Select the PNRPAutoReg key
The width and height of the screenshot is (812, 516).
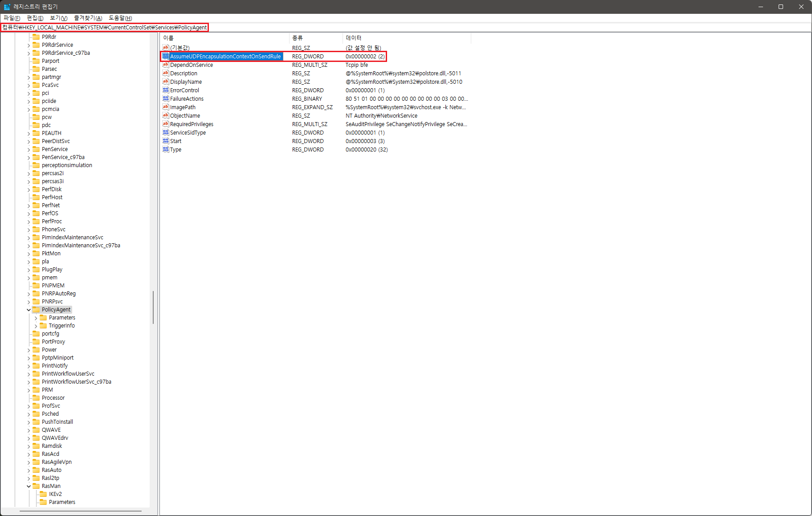tap(58, 293)
